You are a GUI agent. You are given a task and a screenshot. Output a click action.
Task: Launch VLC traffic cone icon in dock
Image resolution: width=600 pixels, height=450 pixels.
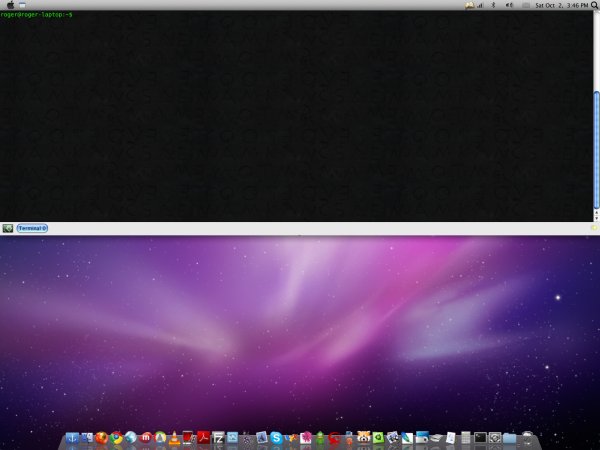coord(174,438)
